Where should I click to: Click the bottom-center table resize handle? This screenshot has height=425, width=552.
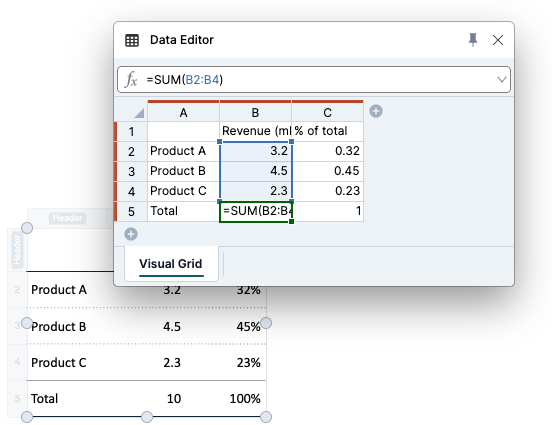[147, 417]
